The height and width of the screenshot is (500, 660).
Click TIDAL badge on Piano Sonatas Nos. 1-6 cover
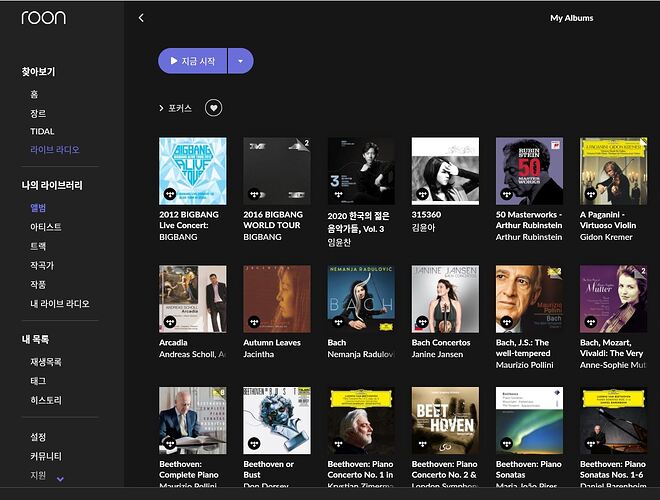click(x=591, y=444)
